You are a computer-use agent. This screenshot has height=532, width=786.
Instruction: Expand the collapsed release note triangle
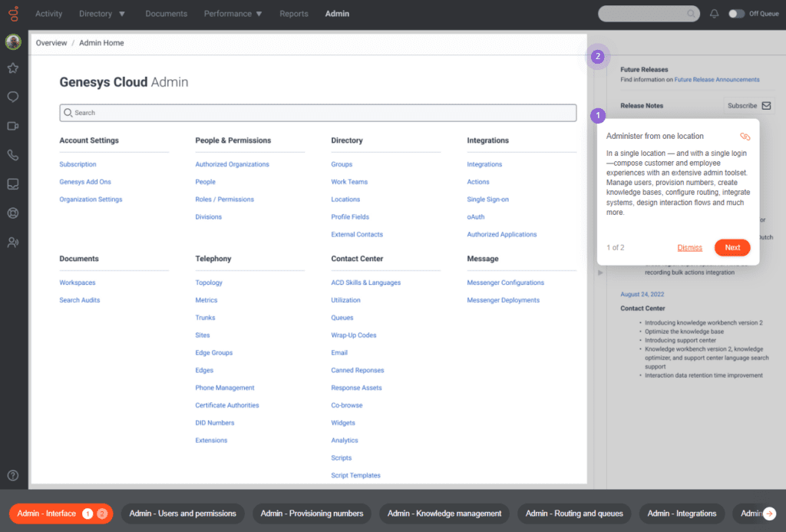pyautogui.click(x=600, y=273)
